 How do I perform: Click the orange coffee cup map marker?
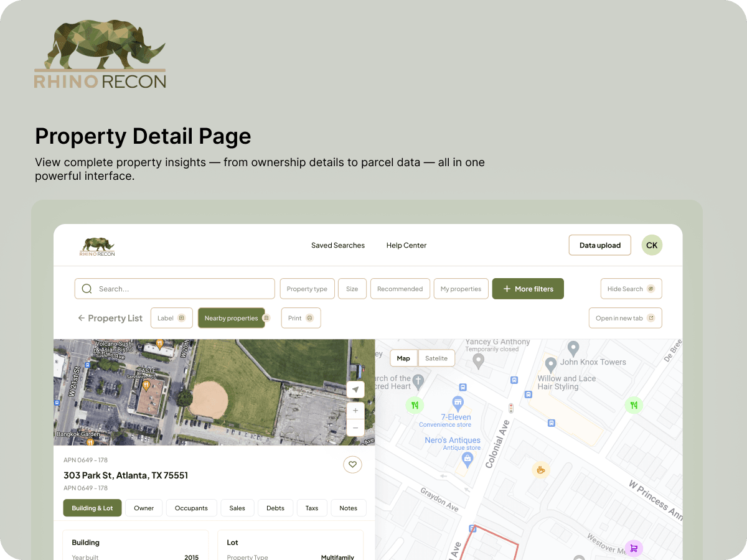(x=540, y=470)
